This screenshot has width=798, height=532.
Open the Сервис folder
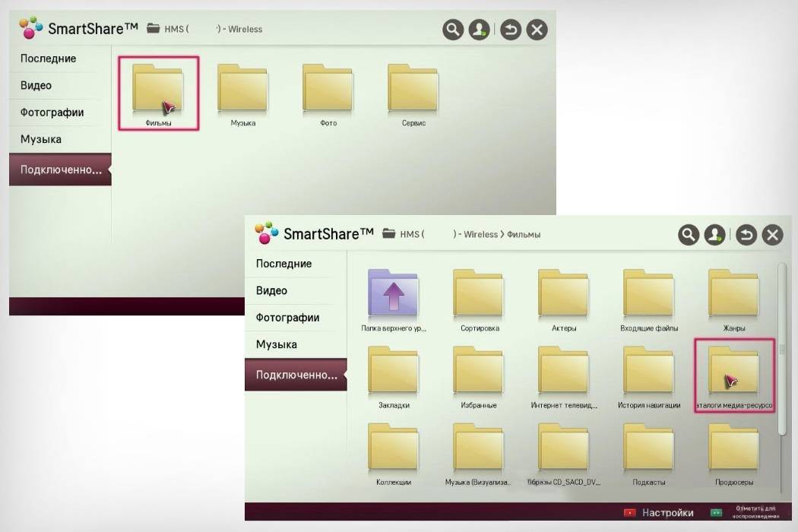click(x=413, y=91)
